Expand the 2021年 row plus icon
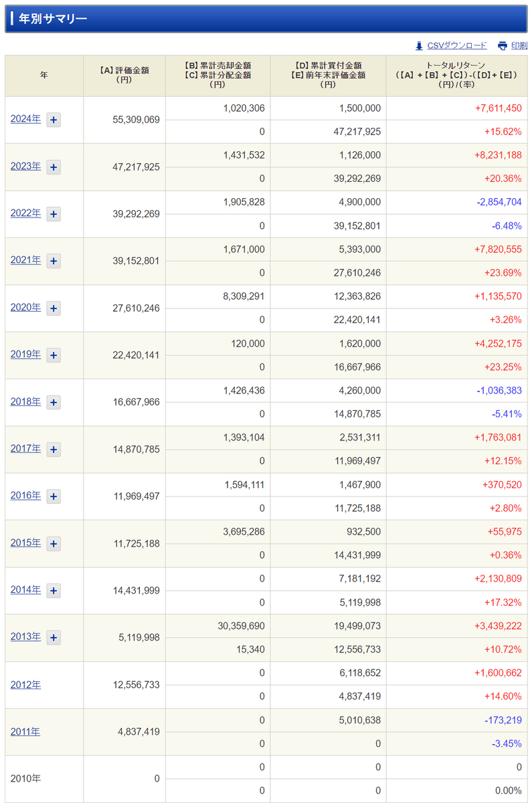The image size is (532, 803). 54,261
